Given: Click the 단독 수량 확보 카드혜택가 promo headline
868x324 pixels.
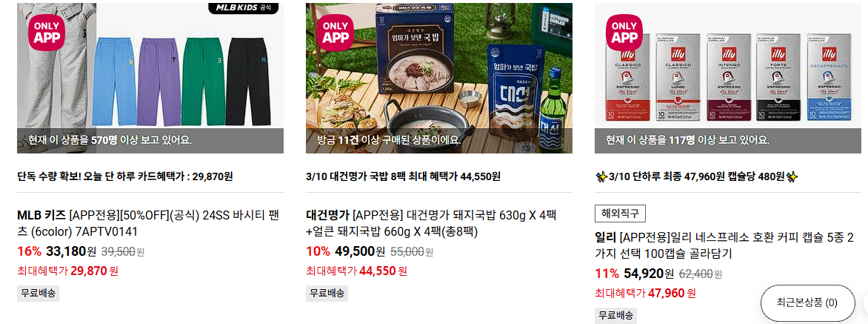Looking at the screenshot, I should [x=125, y=176].
